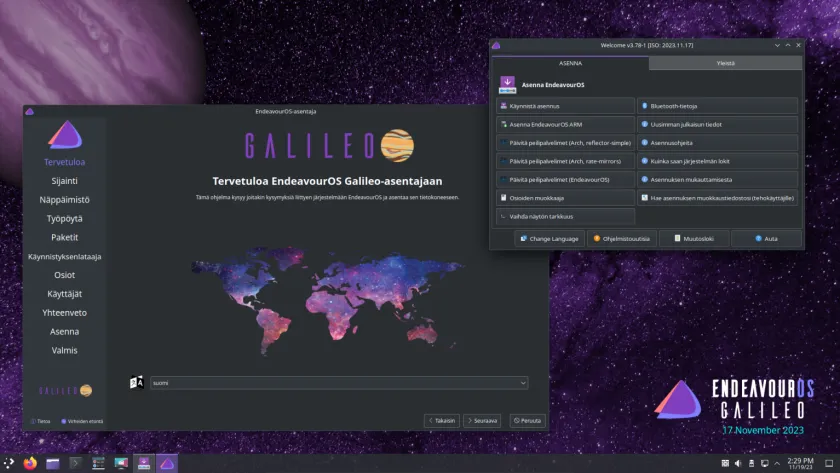Screen dimensions: 840x473
Task: Open Bluetooth-tietoja
Action: click(x=717, y=106)
